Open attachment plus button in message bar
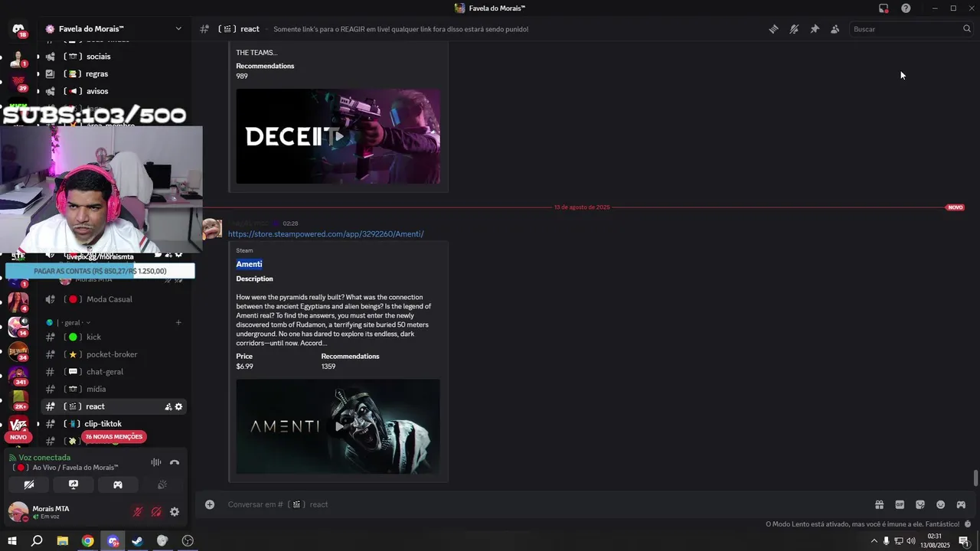This screenshot has width=980, height=551. [210, 504]
